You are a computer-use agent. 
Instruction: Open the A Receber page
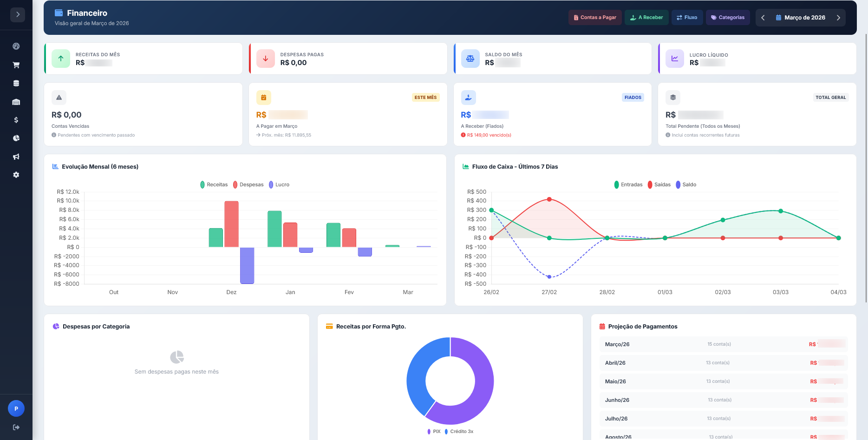(646, 18)
